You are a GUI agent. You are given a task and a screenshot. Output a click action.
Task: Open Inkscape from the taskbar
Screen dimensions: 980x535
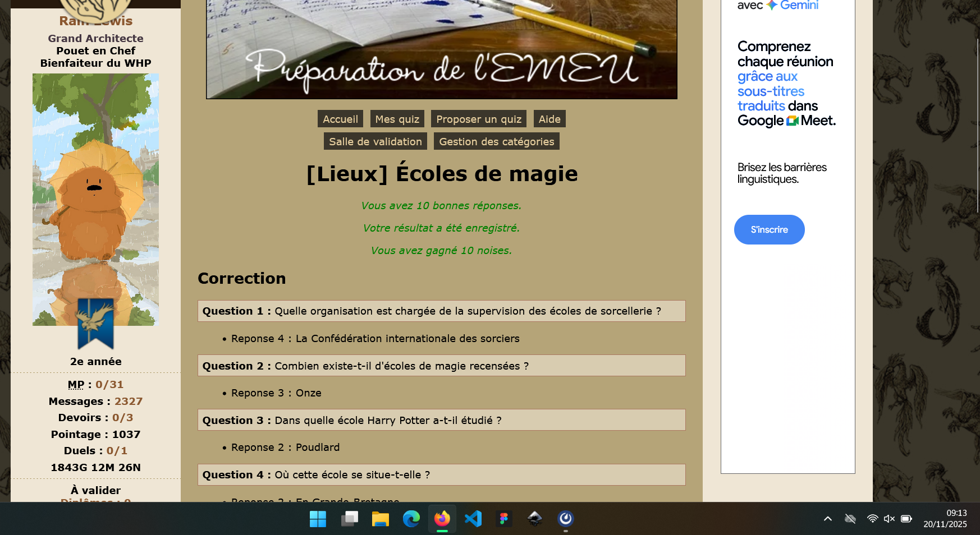[534, 519]
